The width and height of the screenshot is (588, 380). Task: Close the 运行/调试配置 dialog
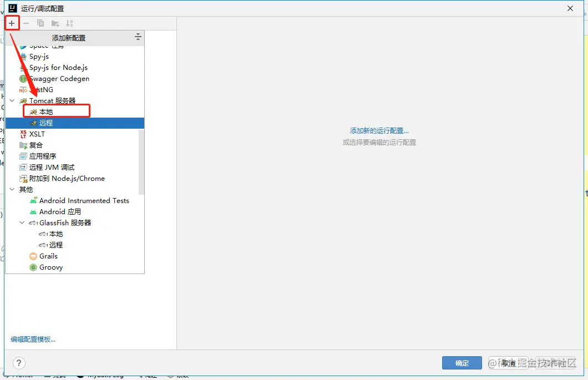(570, 8)
